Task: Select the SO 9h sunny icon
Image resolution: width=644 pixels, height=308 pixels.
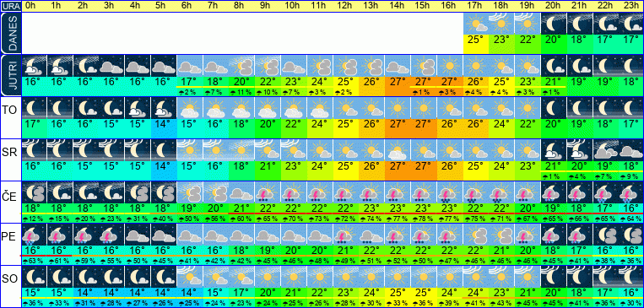Action: pos(267,277)
